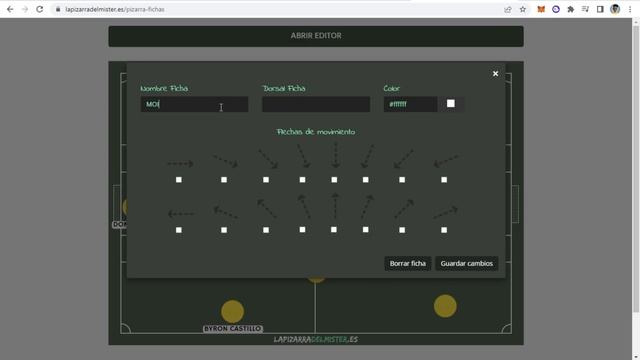The width and height of the screenshot is (640, 360).
Task: Focus the Nombre Ficha text field
Action: (194, 104)
